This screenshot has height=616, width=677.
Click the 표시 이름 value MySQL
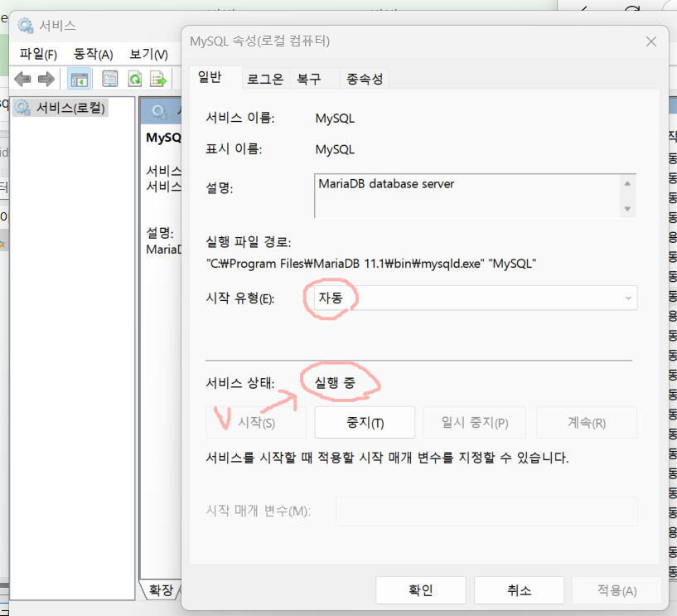pyautogui.click(x=335, y=149)
